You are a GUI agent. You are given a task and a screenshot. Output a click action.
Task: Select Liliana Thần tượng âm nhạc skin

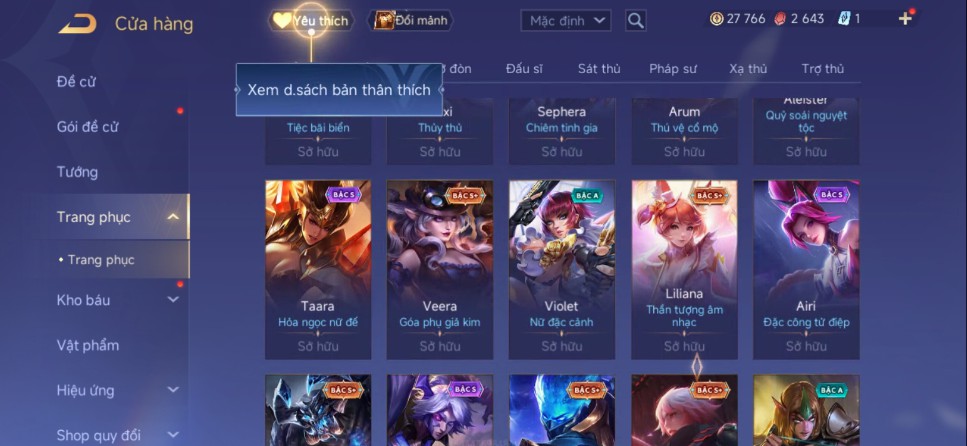pyautogui.click(x=685, y=270)
